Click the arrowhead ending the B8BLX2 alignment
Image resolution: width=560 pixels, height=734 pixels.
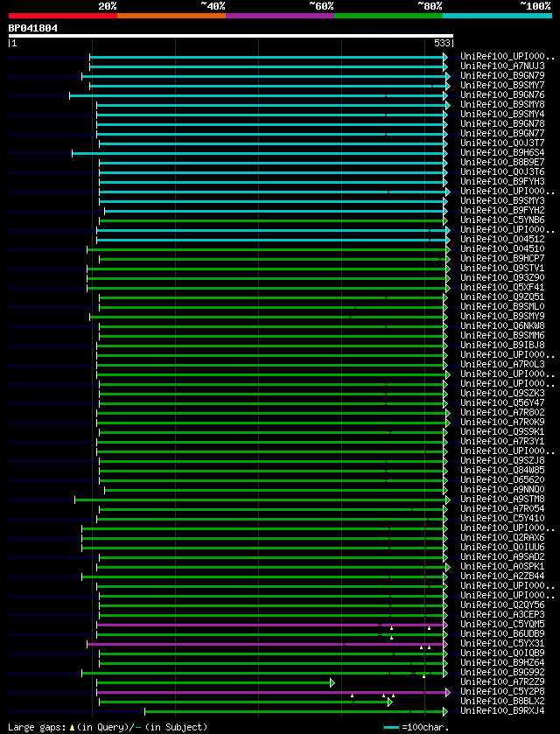point(390,702)
